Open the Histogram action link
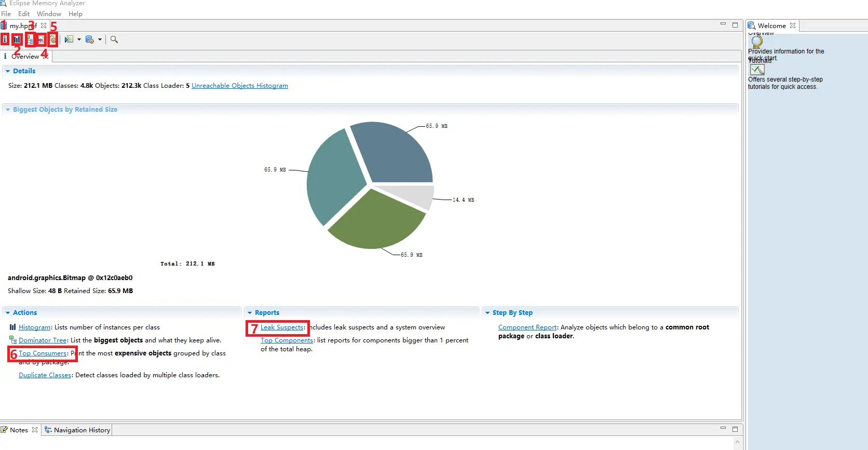Viewport: 868px width, 450px height. tap(35, 327)
